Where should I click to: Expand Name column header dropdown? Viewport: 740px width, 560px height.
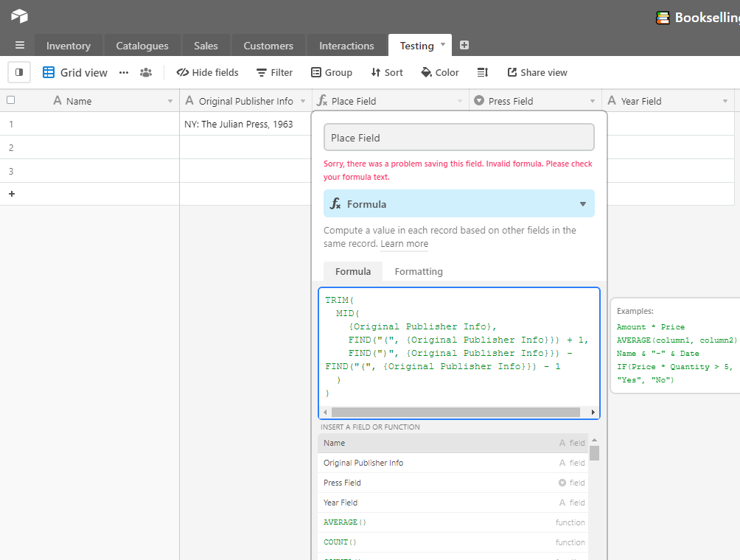170,102
